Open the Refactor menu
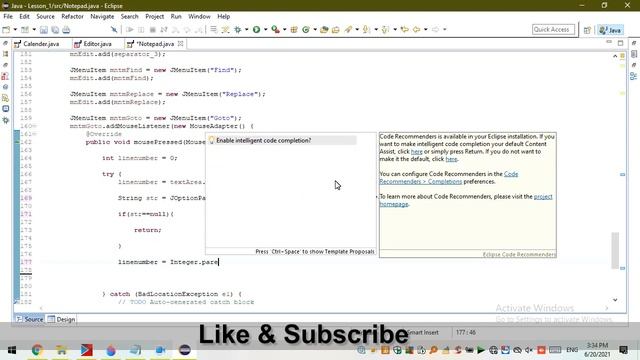The width and height of the screenshot is (640, 360). tap(72, 16)
